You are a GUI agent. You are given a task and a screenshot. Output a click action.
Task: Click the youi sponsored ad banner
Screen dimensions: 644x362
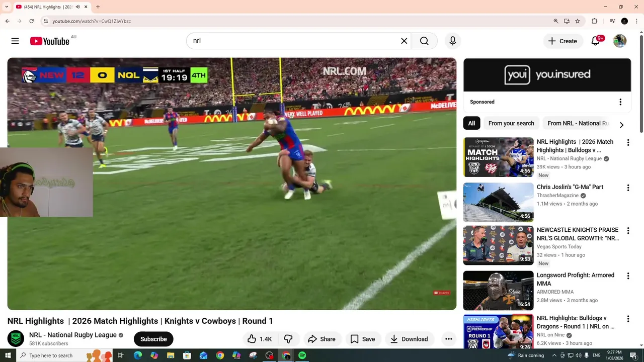pos(547,75)
